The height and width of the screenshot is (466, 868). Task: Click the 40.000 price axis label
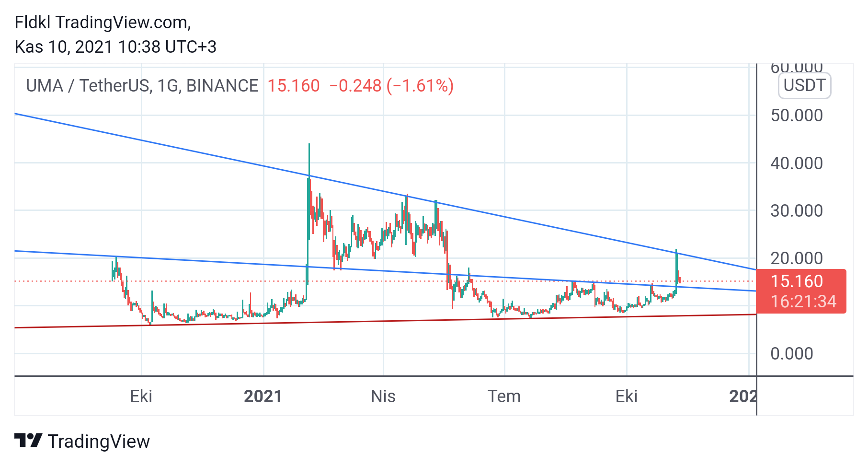click(x=797, y=163)
